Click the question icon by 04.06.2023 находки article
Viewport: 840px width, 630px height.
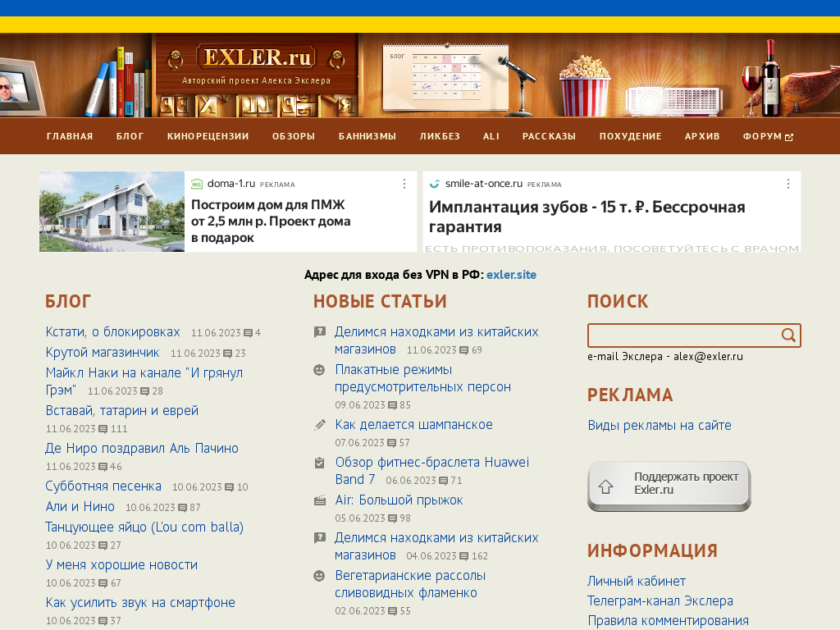320,538
